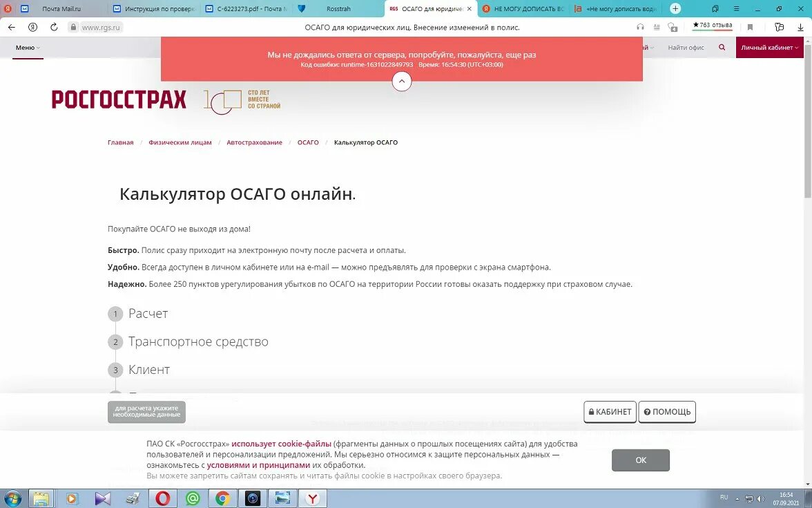
Task: Launch Google Chrome from the taskbar
Action: [222, 499]
